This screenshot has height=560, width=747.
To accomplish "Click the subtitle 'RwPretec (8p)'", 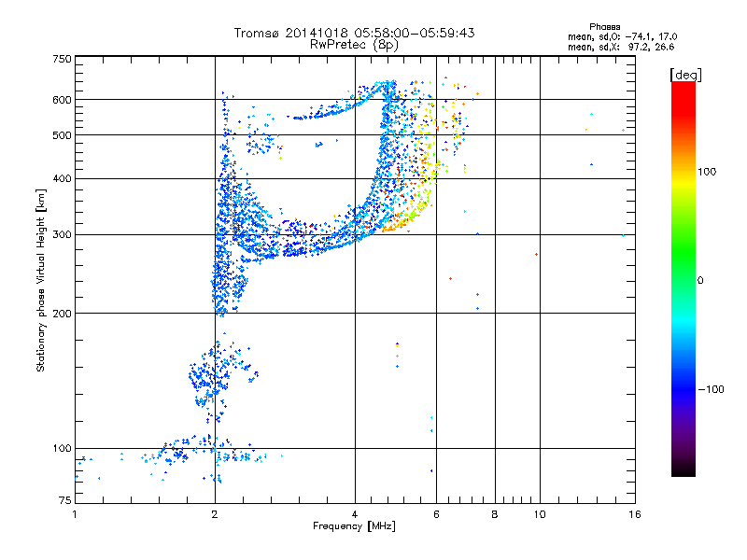I will coord(354,45).
